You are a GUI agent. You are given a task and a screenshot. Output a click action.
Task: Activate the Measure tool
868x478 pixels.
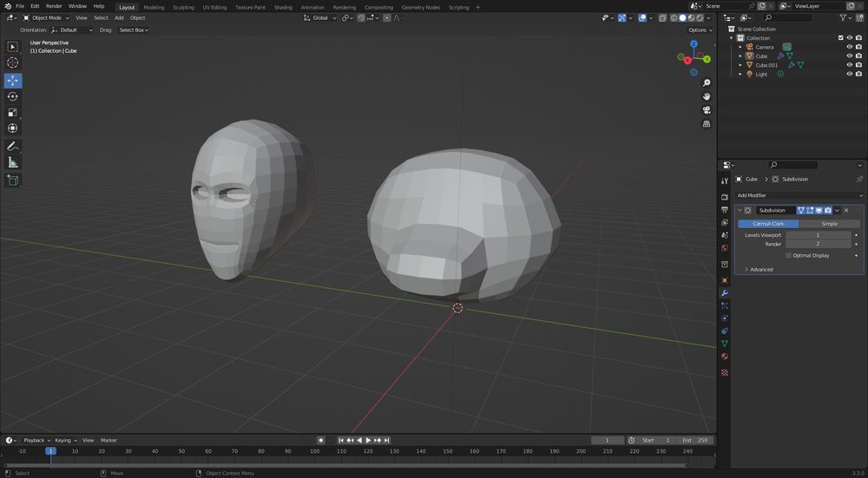13,162
